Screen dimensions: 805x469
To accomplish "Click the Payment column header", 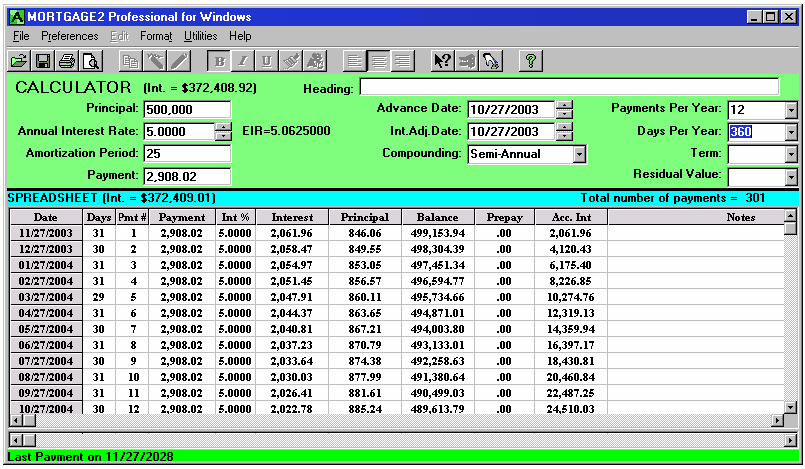I will click(182, 217).
